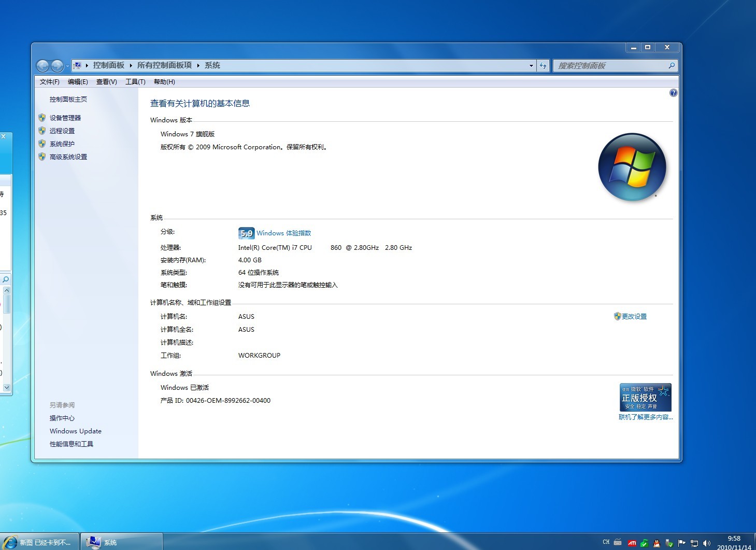Expand the arrow after 所有控制面板项 in breadcrumb
The width and height of the screenshot is (756, 550).
198,66
